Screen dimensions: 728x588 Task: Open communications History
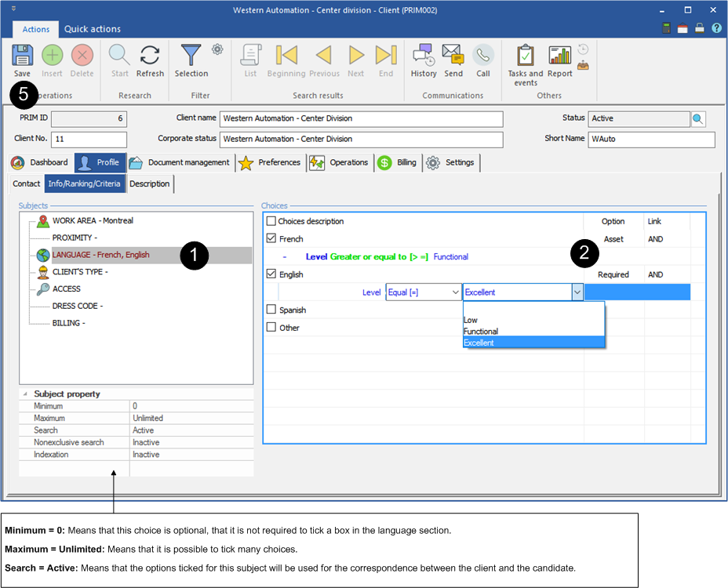point(424,55)
